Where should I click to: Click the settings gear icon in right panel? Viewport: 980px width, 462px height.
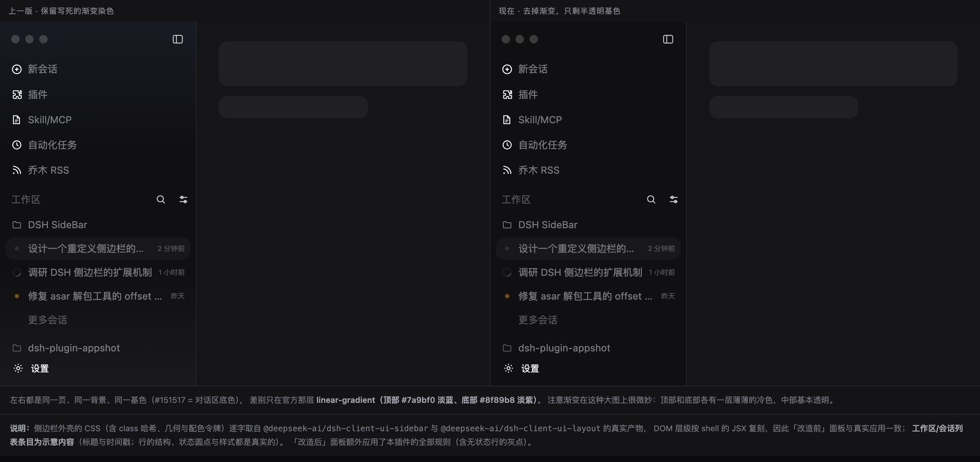509,369
